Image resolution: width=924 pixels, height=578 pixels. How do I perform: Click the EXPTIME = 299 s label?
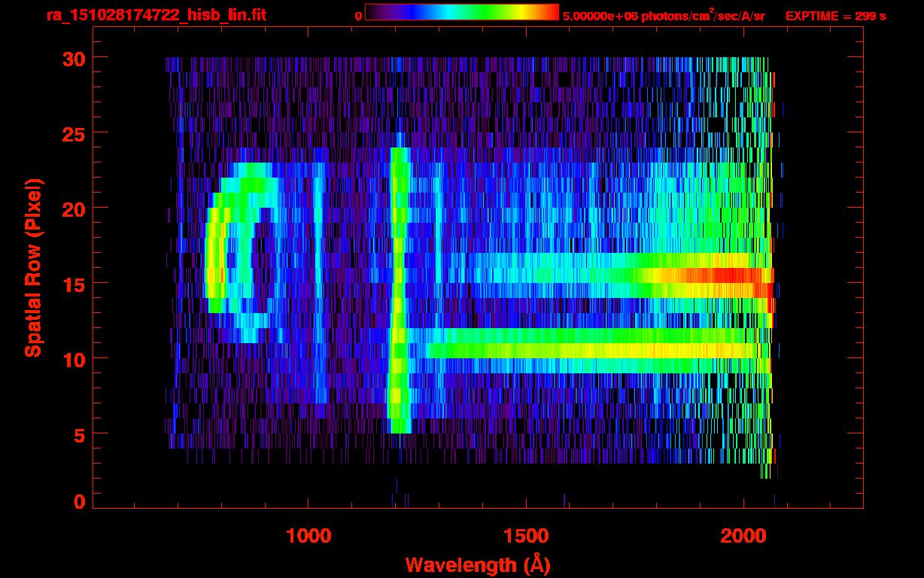[835, 15]
